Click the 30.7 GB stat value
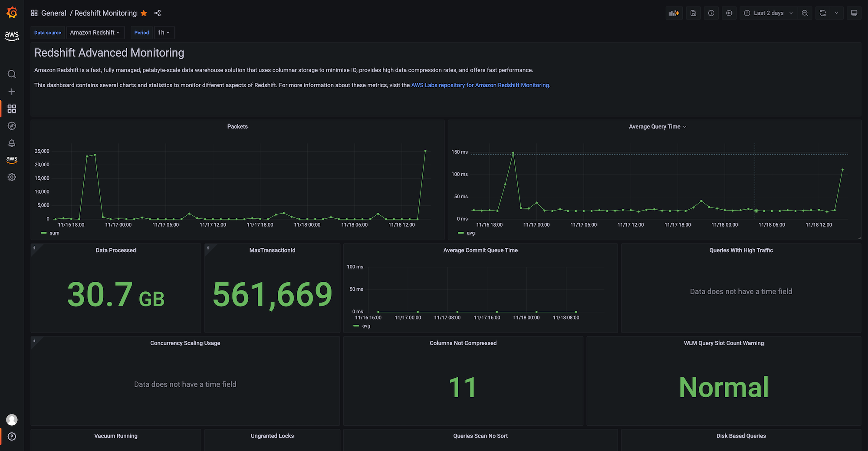The width and height of the screenshot is (868, 451). 116,295
